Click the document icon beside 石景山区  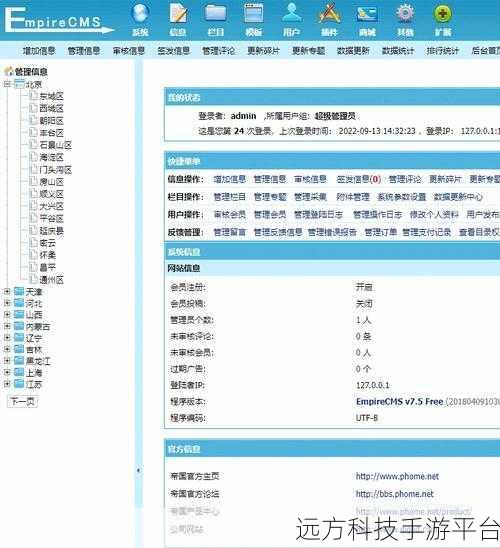(x=34, y=144)
